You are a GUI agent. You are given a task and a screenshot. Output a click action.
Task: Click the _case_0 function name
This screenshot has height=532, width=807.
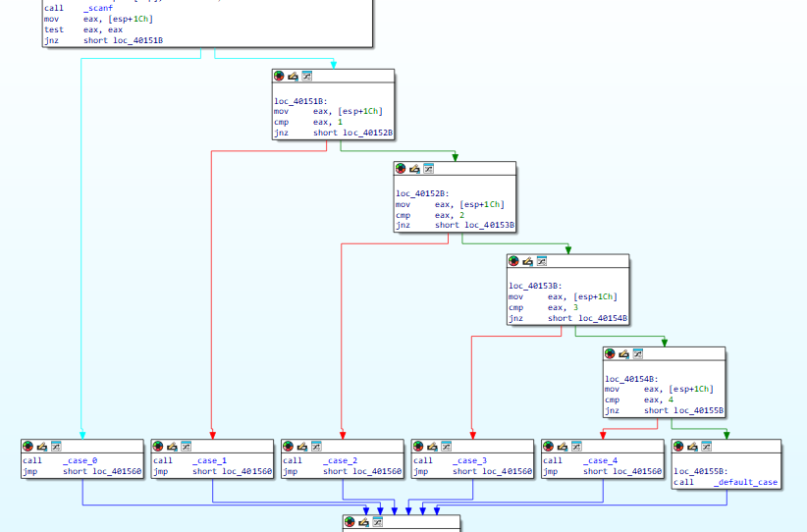point(80,460)
